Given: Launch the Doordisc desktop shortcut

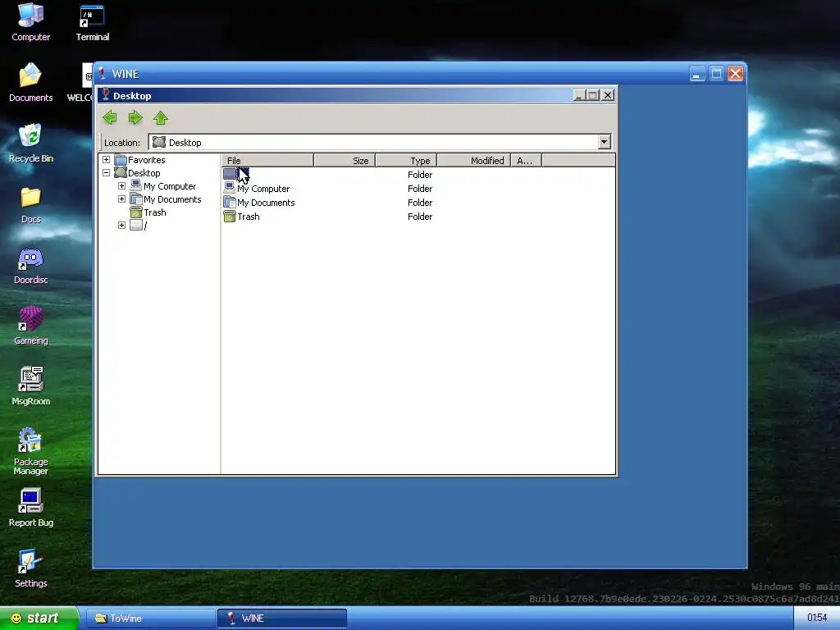Looking at the screenshot, I should (x=30, y=265).
